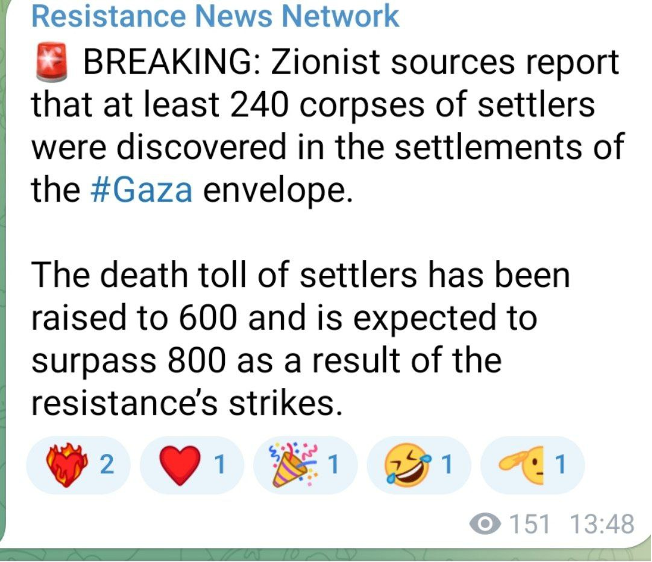Click the word "envelope" after the hashtag

(x=278, y=189)
